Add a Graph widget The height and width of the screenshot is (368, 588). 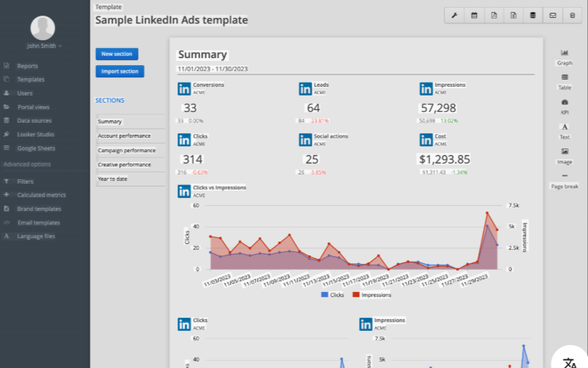[x=564, y=57]
